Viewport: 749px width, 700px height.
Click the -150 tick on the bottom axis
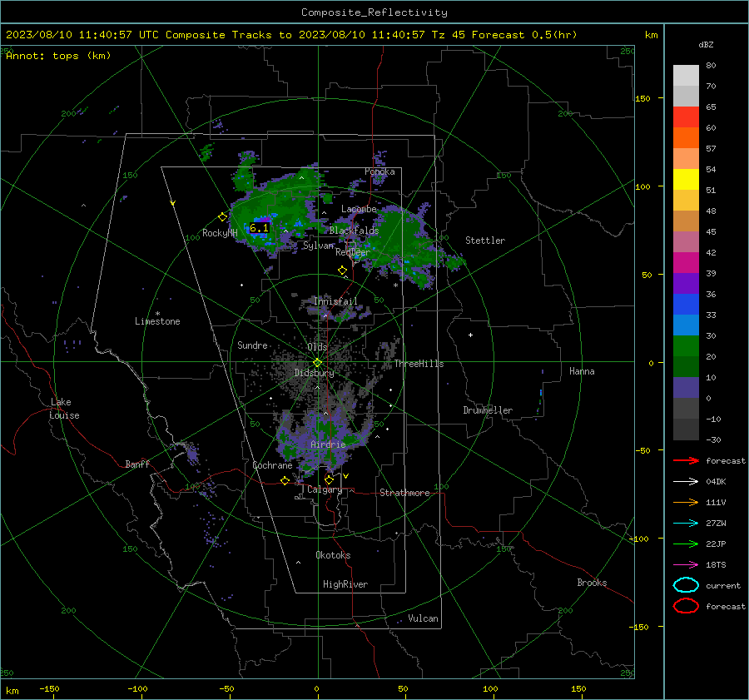pyautogui.click(x=49, y=688)
